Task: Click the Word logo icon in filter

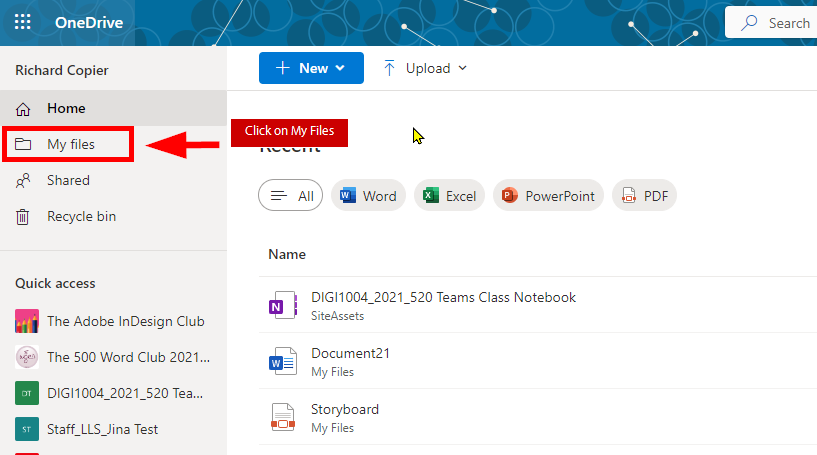Action: [348, 195]
